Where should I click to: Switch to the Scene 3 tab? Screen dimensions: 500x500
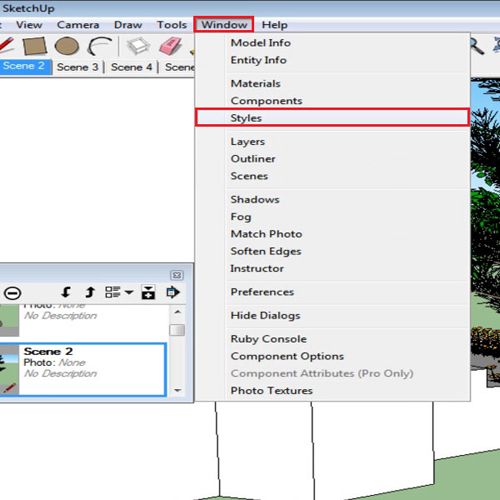click(78, 67)
